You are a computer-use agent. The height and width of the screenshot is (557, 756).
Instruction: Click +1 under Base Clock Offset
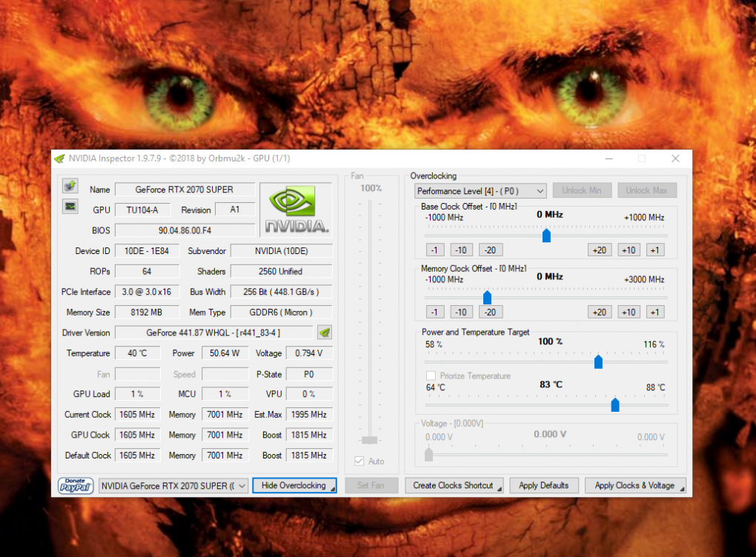(x=654, y=250)
